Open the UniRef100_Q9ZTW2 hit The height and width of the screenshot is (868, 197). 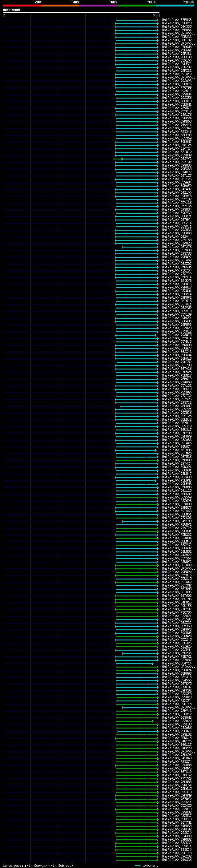point(177,162)
